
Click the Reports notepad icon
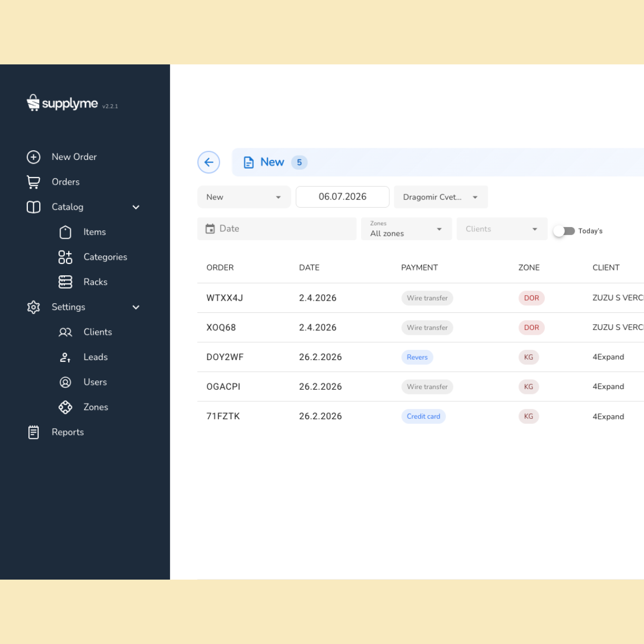click(x=33, y=432)
